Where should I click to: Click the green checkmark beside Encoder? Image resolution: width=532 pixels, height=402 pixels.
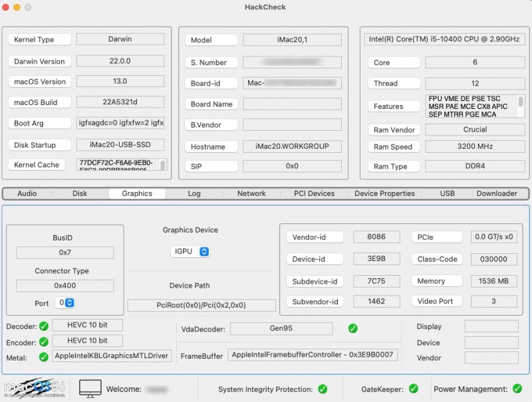(44, 342)
